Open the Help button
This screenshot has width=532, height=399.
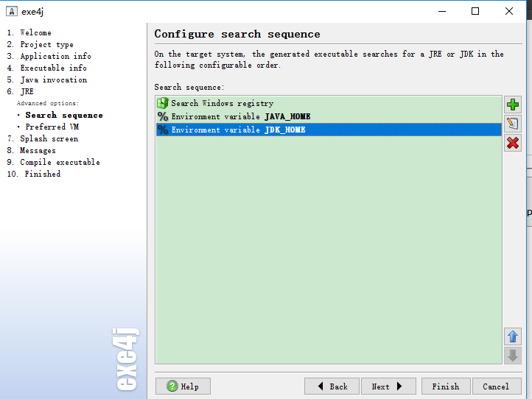pyautogui.click(x=183, y=386)
